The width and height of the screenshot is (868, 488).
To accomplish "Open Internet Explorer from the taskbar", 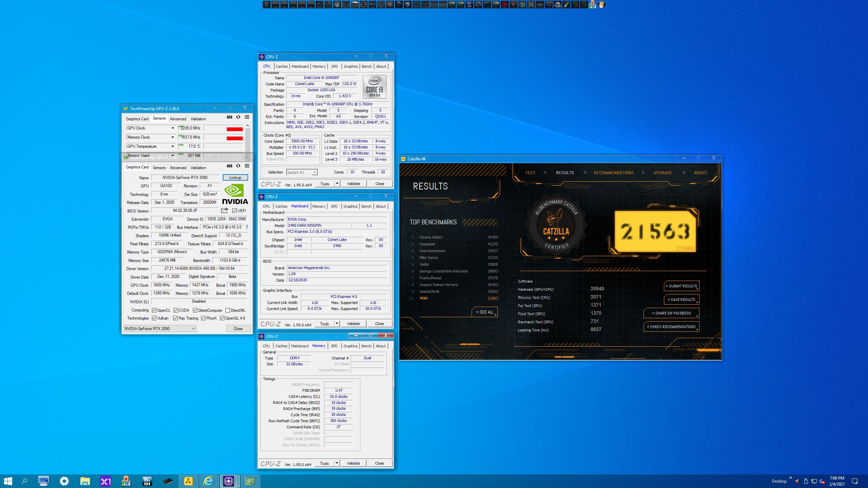I will 208,481.
